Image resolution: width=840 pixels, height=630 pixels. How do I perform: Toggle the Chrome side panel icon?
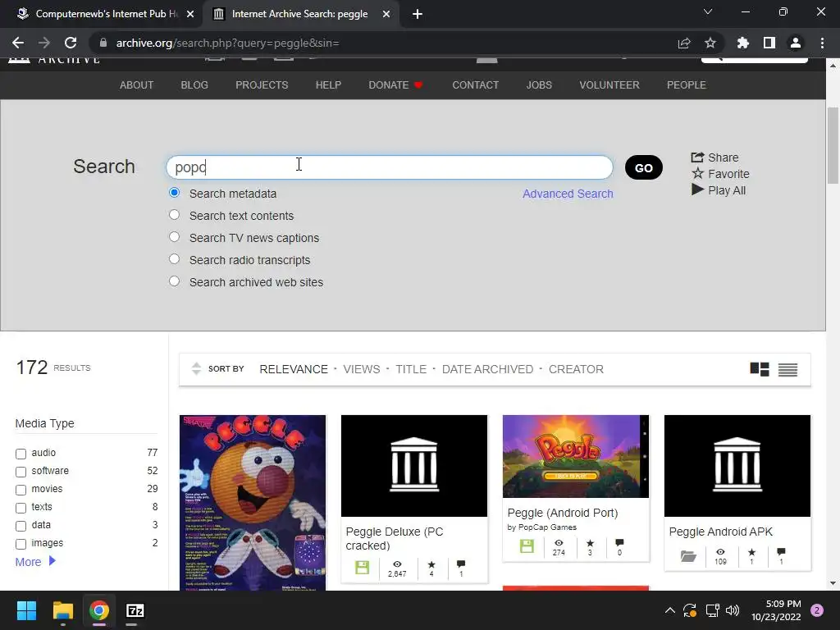(x=769, y=43)
